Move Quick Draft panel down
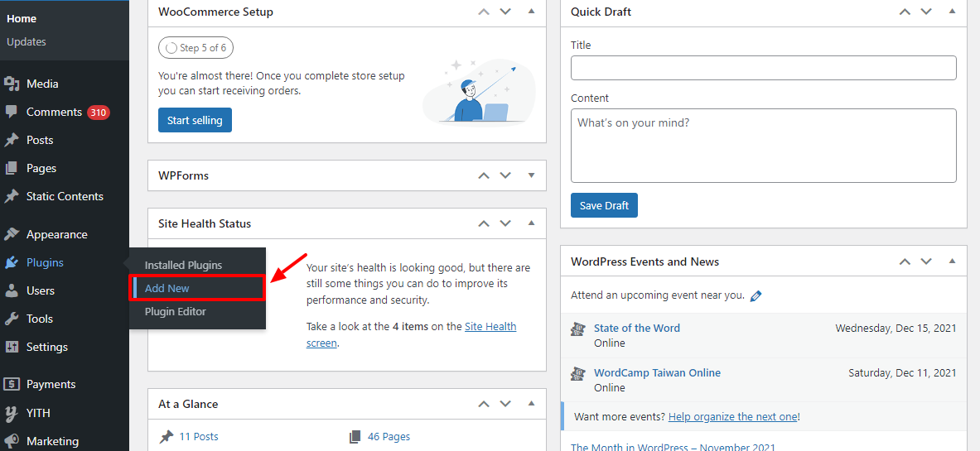This screenshot has width=980, height=451. [927, 12]
